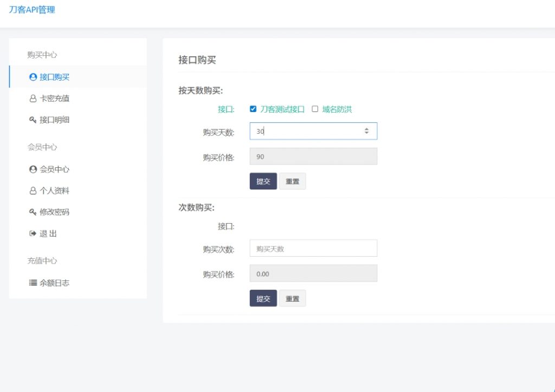This screenshot has height=392, width=555.
Task: Click the 购买中心 section heading
Action: coord(42,55)
